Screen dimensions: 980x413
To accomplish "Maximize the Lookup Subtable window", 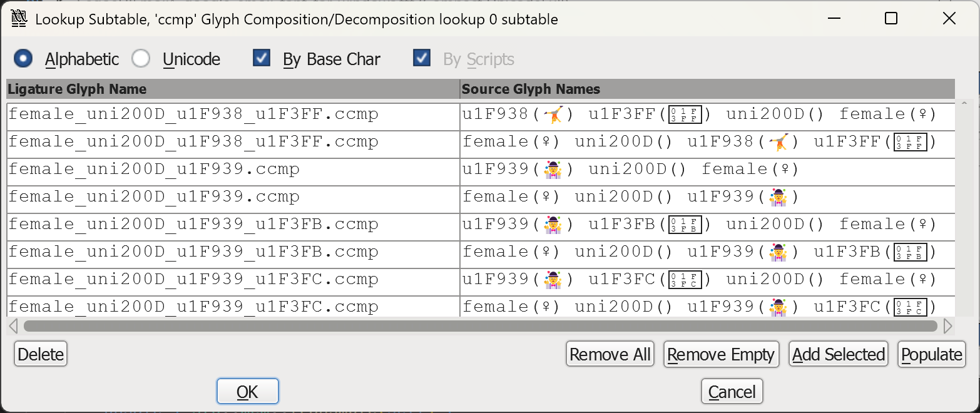I will [x=891, y=19].
